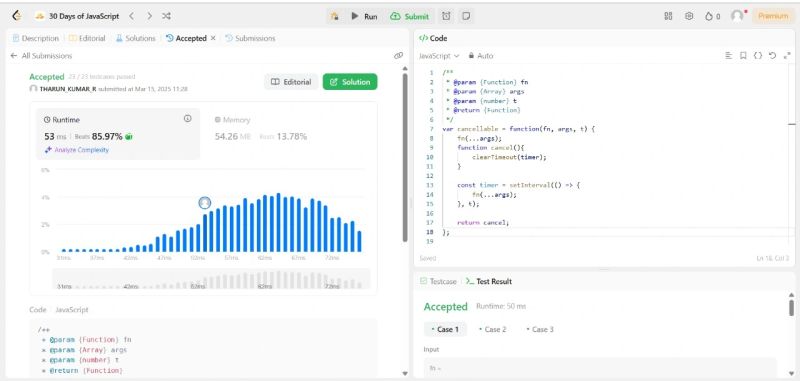
Task: Select Case 2 test case
Action: (492, 329)
